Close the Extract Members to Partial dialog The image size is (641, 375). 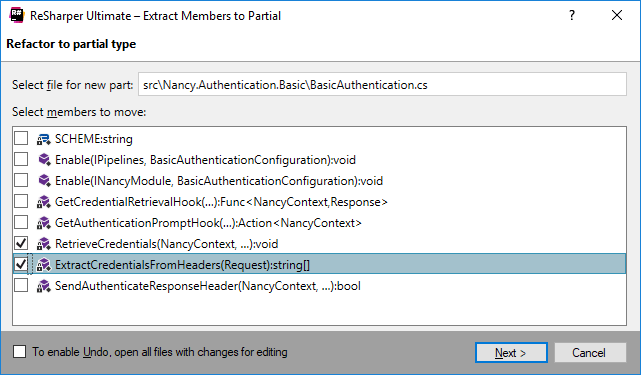pyautogui.click(x=617, y=16)
